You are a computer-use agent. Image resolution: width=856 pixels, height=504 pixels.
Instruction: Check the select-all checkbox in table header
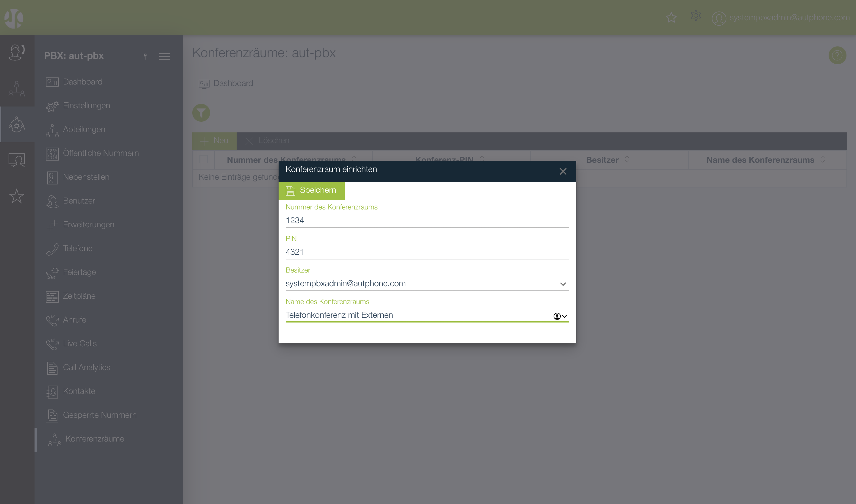pyautogui.click(x=204, y=160)
